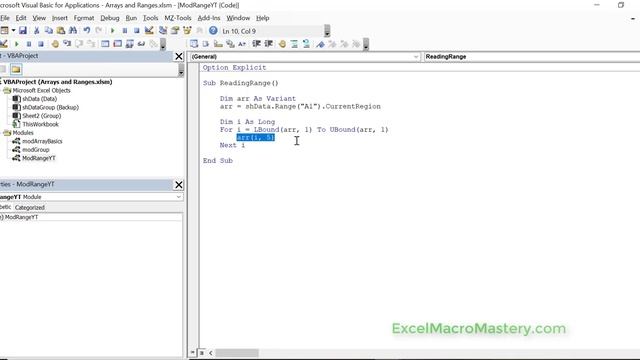Open Find with the binoculars icon
This screenshot has height=360, width=640.
pyautogui.click(x=73, y=31)
